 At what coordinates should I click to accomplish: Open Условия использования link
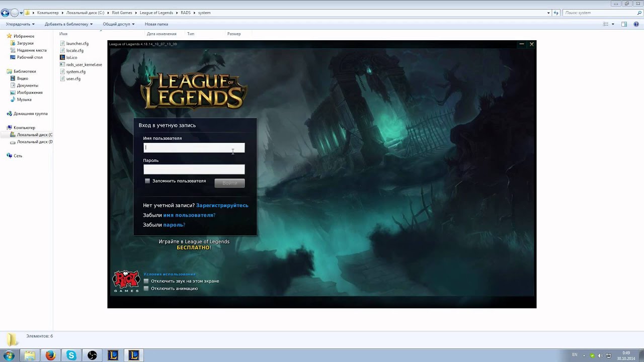click(169, 274)
